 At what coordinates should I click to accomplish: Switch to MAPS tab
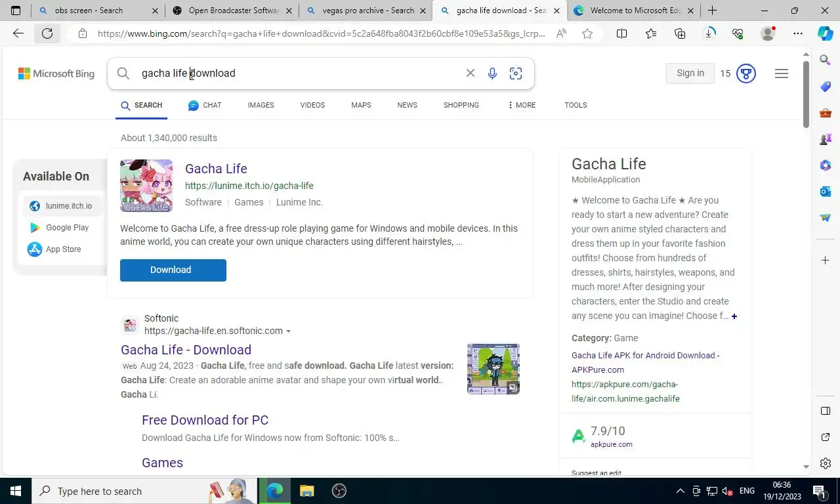click(x=361, y=105)
